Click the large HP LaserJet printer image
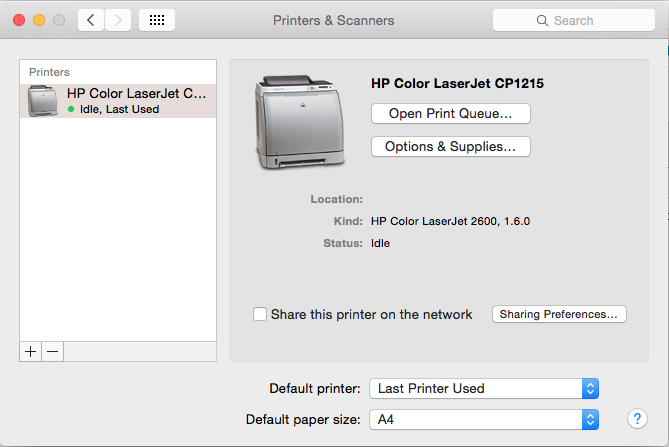 coord(299,122)
